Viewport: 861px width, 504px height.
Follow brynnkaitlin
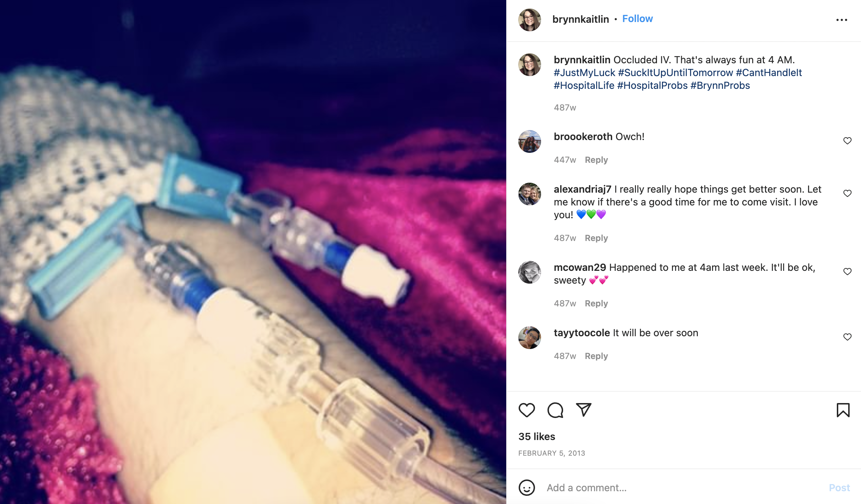[637, 19]
